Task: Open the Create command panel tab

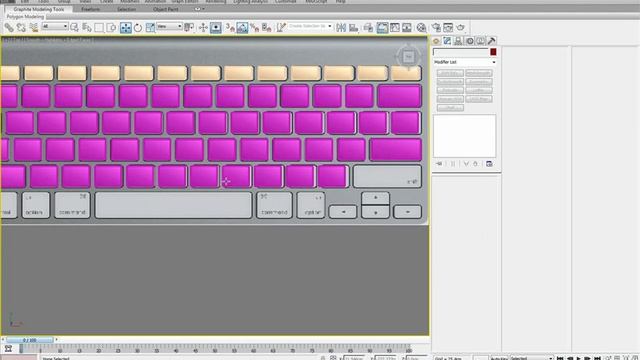Action: (436, 41)
